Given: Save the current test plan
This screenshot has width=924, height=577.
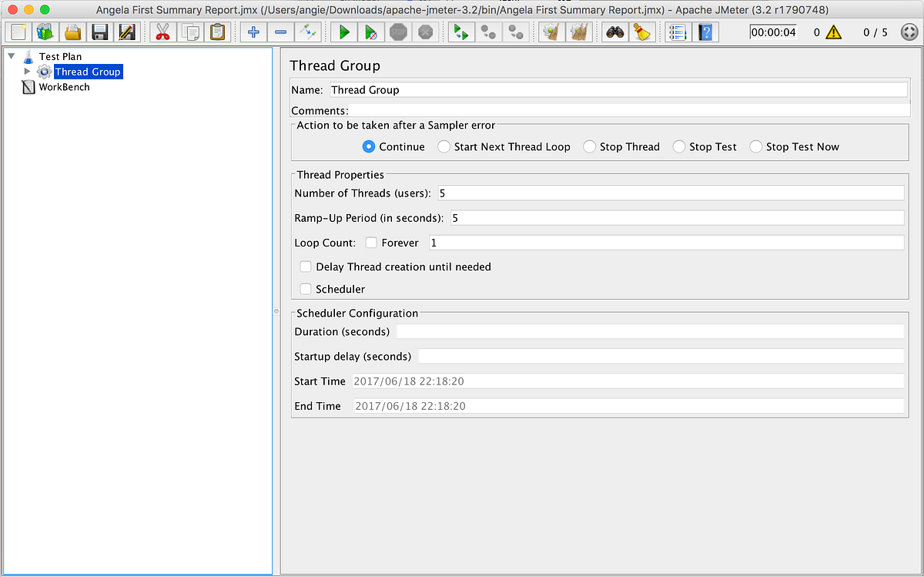Looking at the screenshot, I should coord(101,32).
